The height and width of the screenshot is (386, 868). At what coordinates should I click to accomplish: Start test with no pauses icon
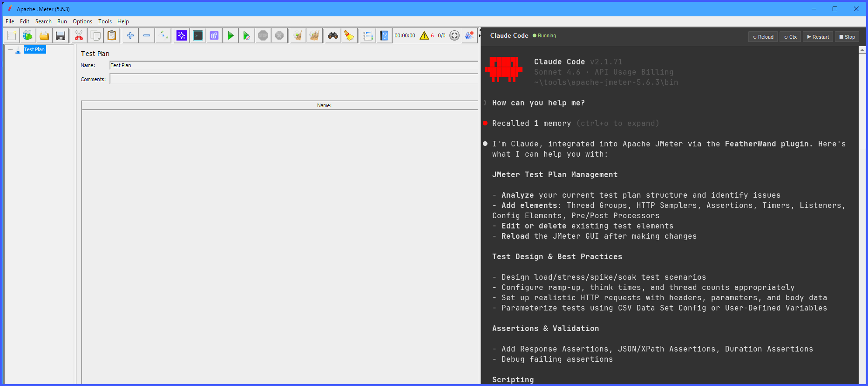click(247, 35)
